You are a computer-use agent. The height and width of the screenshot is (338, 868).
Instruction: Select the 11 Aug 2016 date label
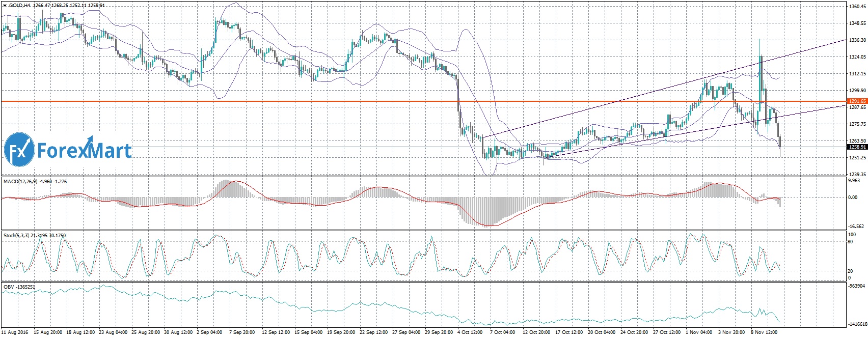point(14,332)
